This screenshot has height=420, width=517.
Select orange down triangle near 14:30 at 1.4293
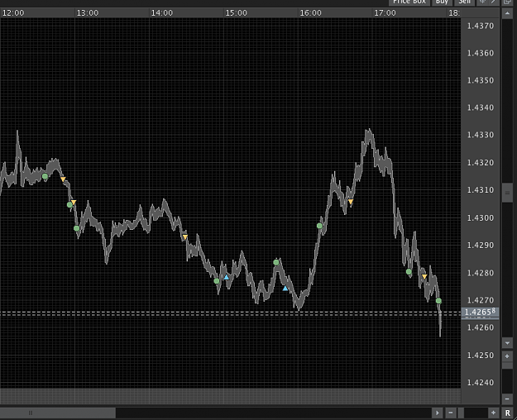[185, 236]
